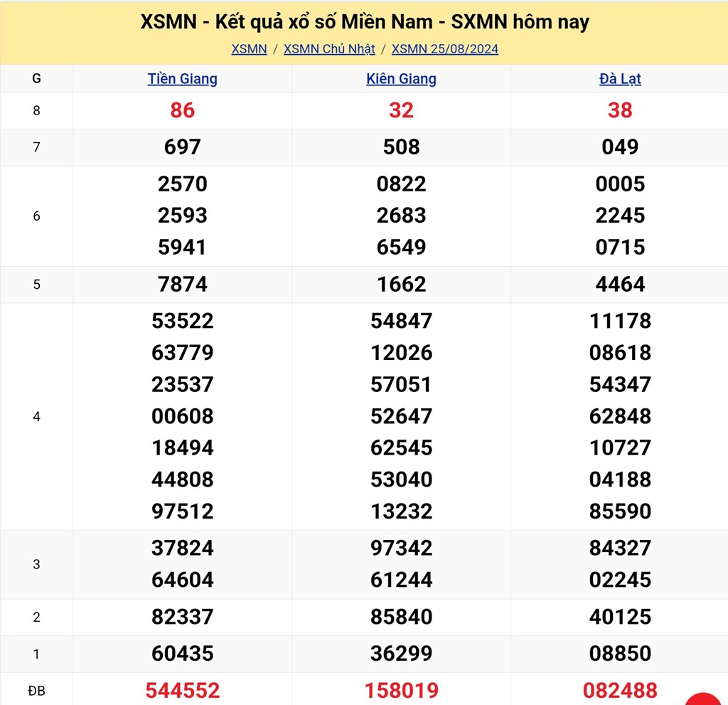This screenshot has height=705, width=728.
Task: Select Đà Lạt special prize 082488
Action: [x=620, y=690]
